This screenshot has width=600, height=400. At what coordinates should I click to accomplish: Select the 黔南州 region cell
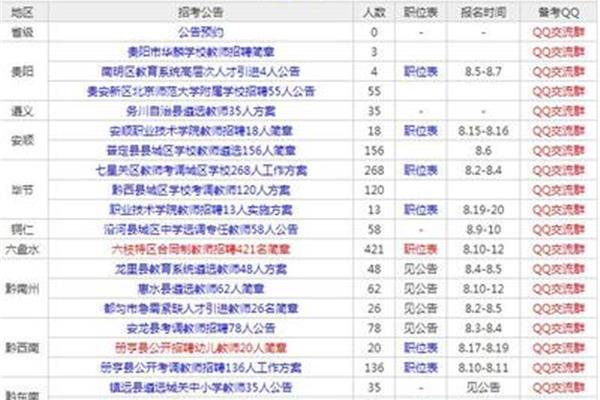[x=22, y=289]
